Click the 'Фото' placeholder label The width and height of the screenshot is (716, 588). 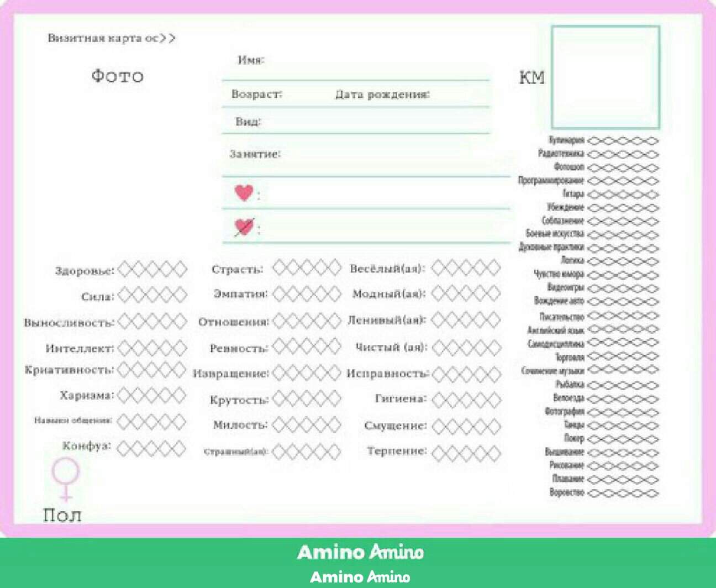117,76
